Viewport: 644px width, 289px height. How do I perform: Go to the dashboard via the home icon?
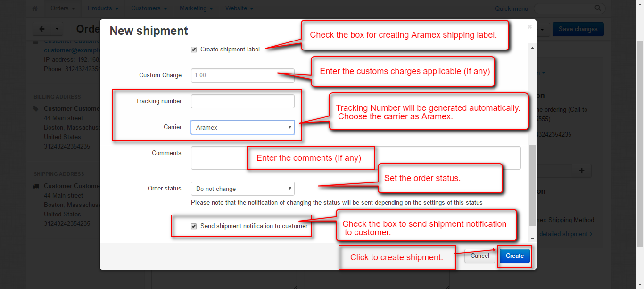34,8
